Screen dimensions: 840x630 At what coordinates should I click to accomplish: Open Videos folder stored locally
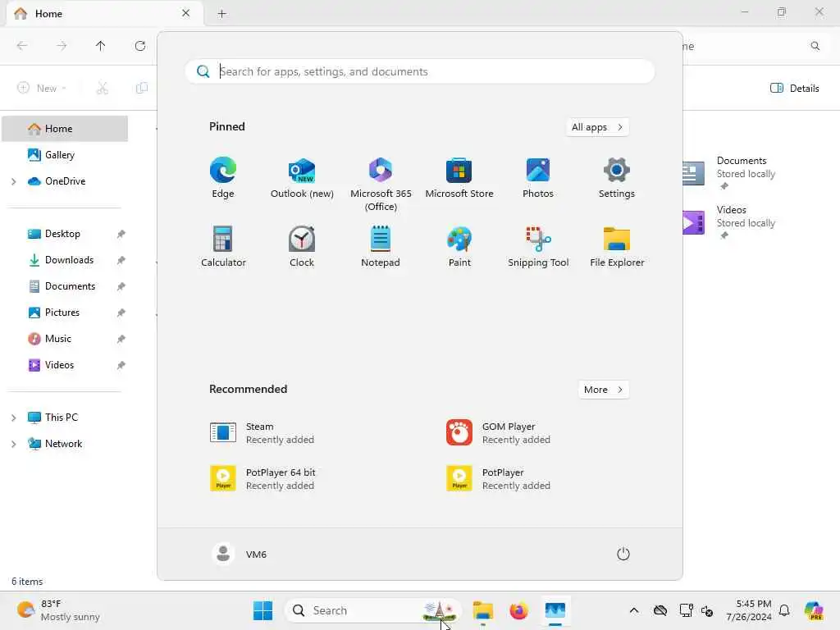pyautogui.click(x=728, y=221)
